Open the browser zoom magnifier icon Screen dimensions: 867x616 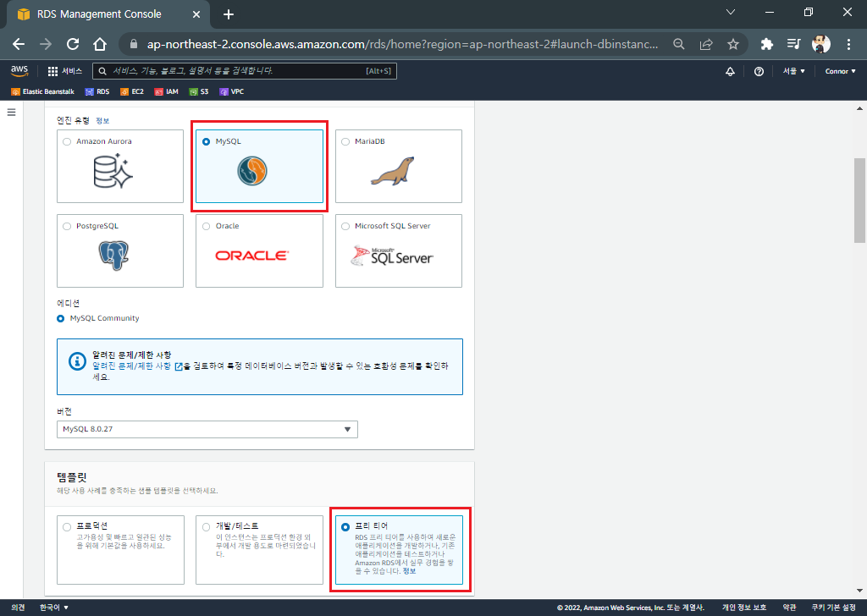(x=679, y=44)
